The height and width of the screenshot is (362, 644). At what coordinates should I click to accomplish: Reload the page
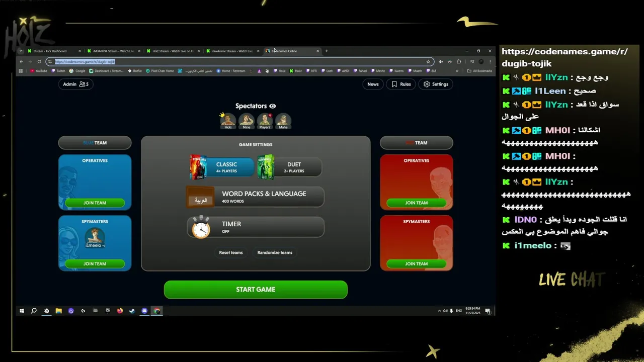coord(39,61)
